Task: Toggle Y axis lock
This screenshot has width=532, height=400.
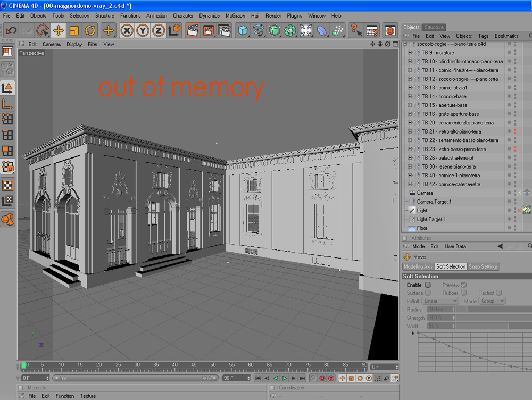Action: pyautogui.click(x=143, y=31)
